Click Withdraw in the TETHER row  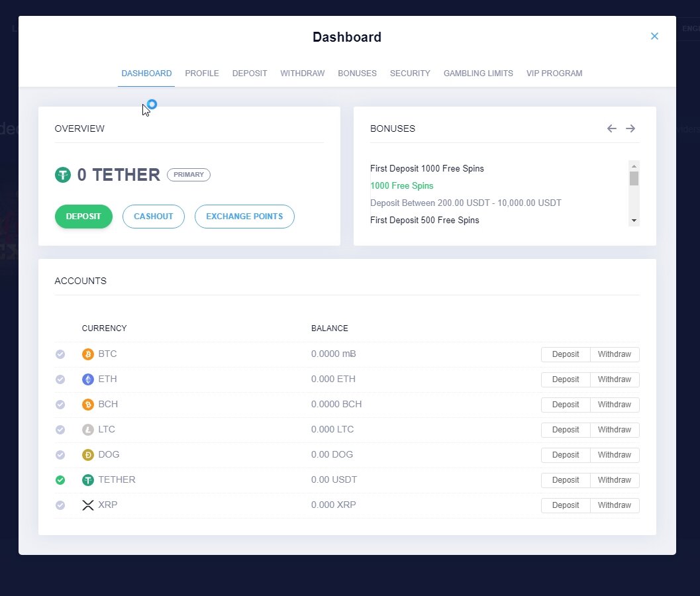(x=615, y=480)
